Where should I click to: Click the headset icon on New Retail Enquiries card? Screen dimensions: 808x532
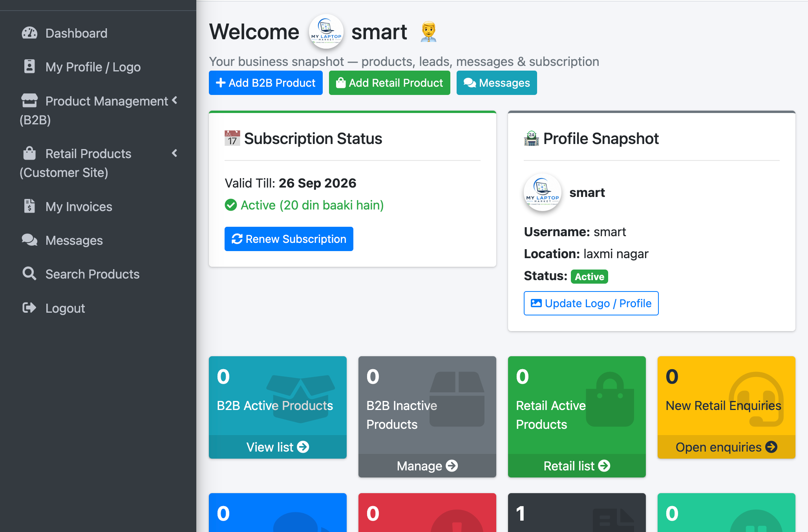pos(756,399)
